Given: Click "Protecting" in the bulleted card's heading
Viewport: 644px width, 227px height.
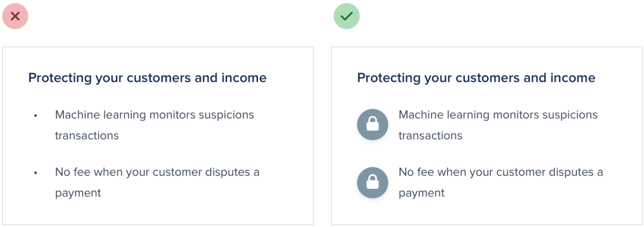Looking at the screenshot, I should pyautogui.click(x=60, y=78).
